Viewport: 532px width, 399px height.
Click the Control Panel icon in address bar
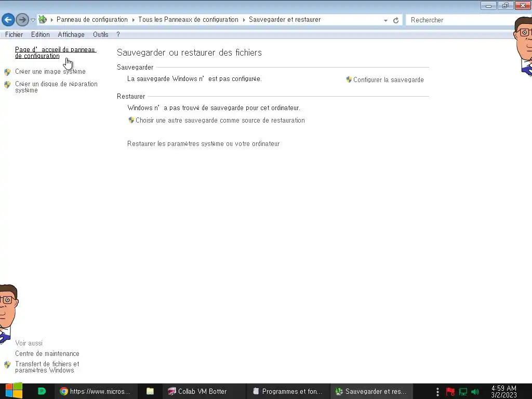[43, 19]
